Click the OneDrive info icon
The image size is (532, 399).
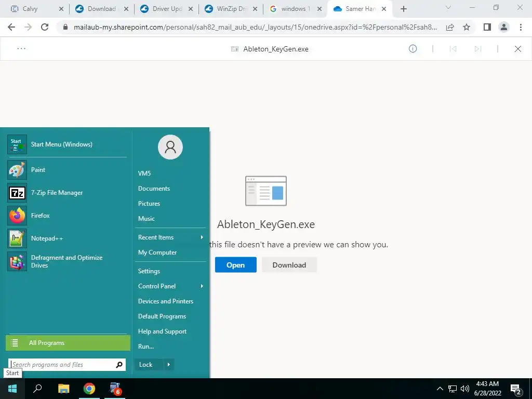click(413, 48)
